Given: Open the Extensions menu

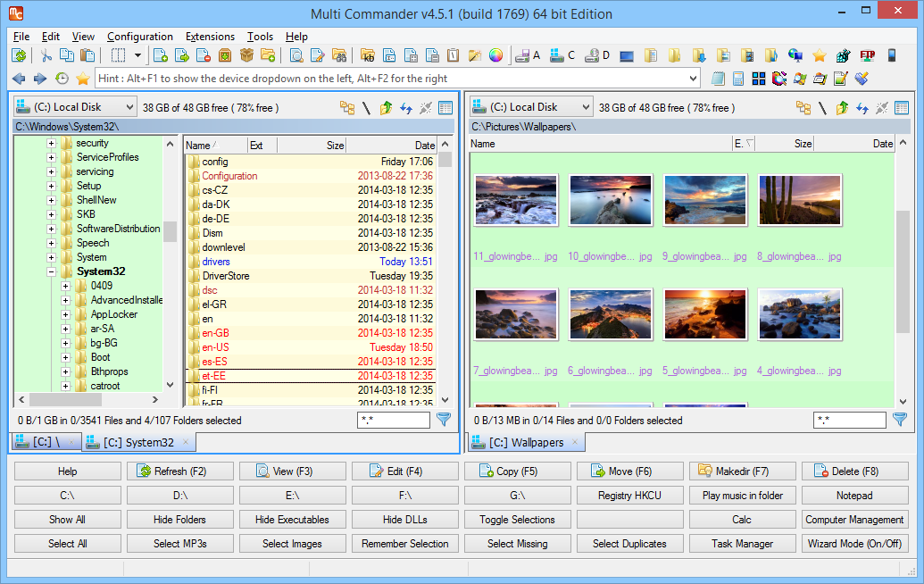Looking at the screenshot, I should [x=210, y=37].
